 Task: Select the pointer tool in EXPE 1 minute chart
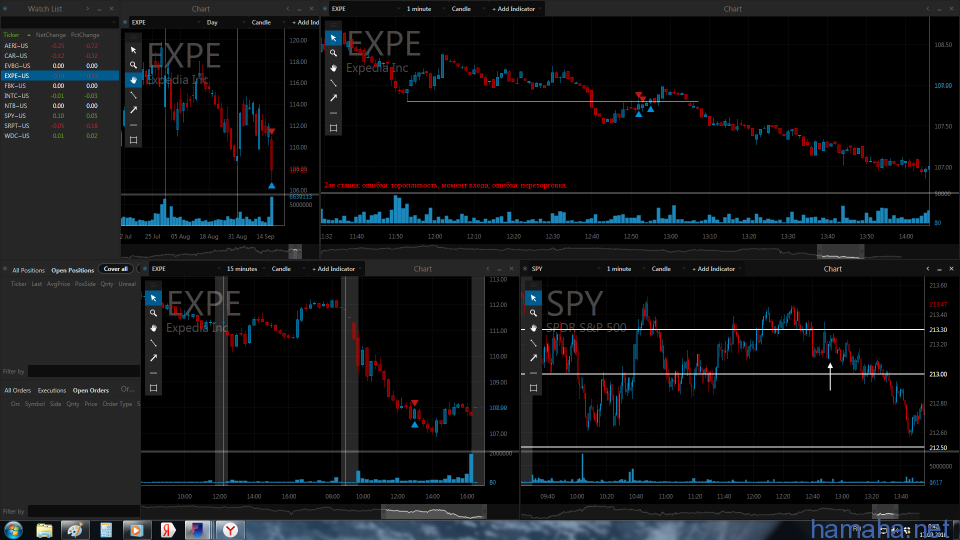coord(333,38)
